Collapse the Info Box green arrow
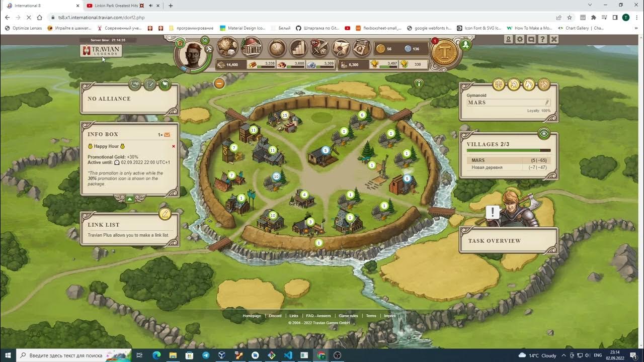The height and width of the screenshot is (362, 644). click(130, 199)
